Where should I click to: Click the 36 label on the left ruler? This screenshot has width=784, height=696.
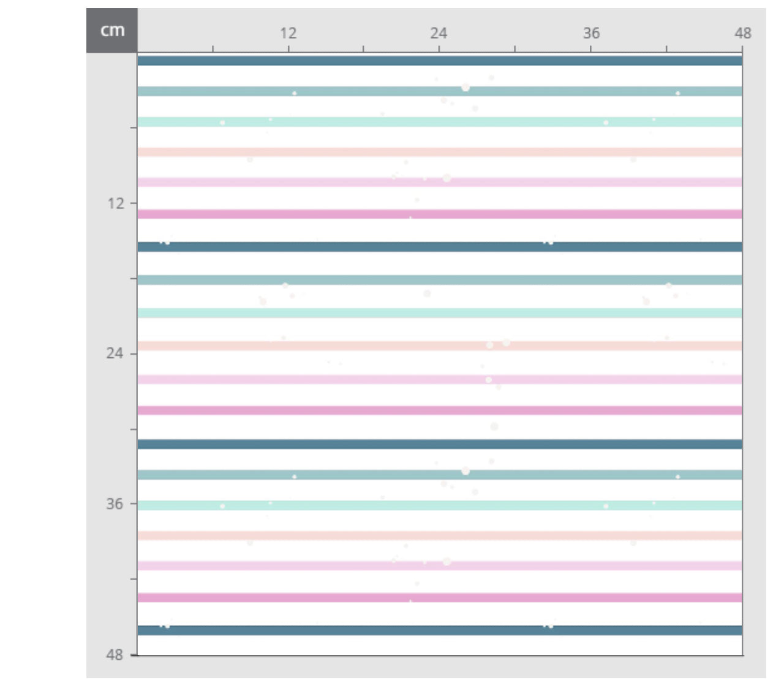pos(115,504)
